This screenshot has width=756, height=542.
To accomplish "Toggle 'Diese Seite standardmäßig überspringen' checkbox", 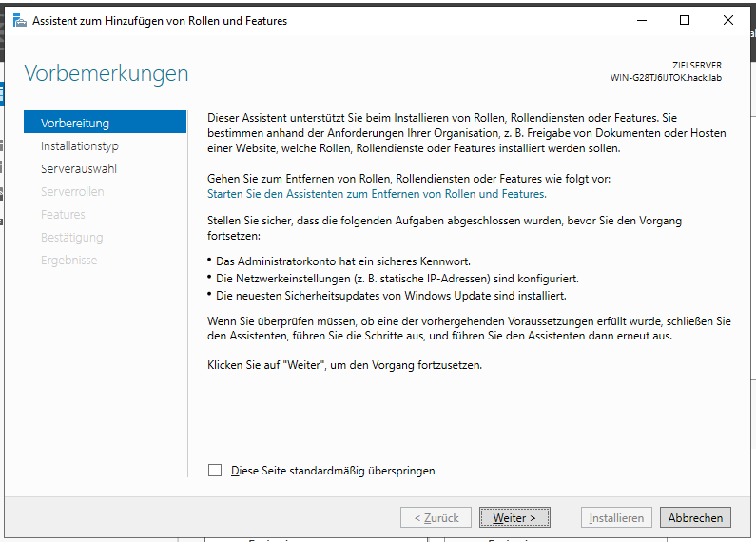I will click(x=215, y=470).
